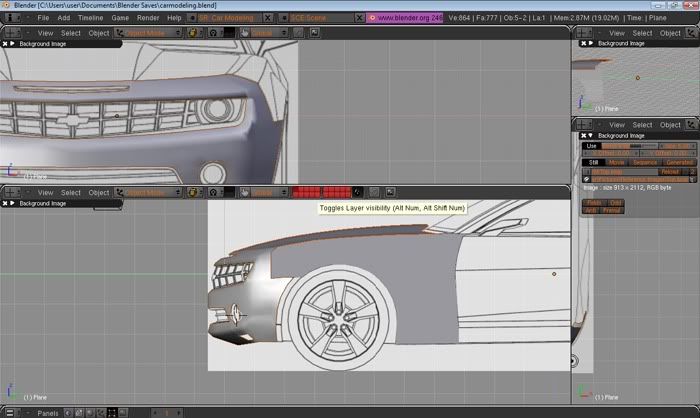Toggle the Fields button
The image size is (700, 418).
coord(594,203)
